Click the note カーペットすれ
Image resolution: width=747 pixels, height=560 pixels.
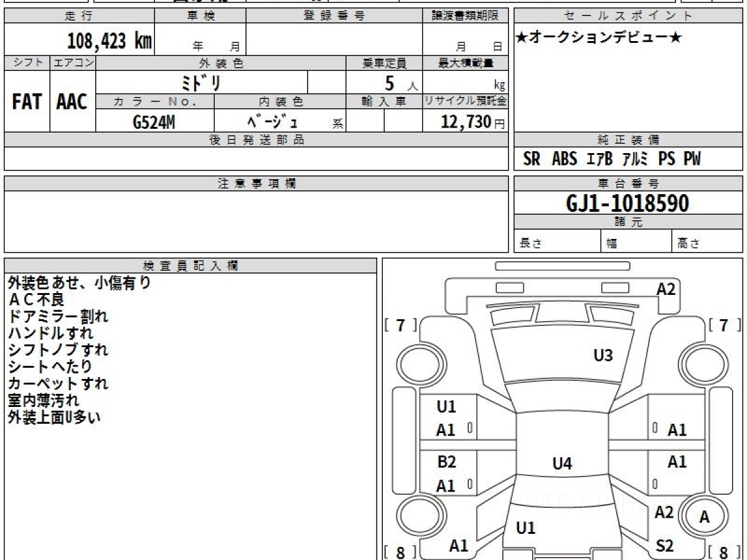(x=59, y=383)
